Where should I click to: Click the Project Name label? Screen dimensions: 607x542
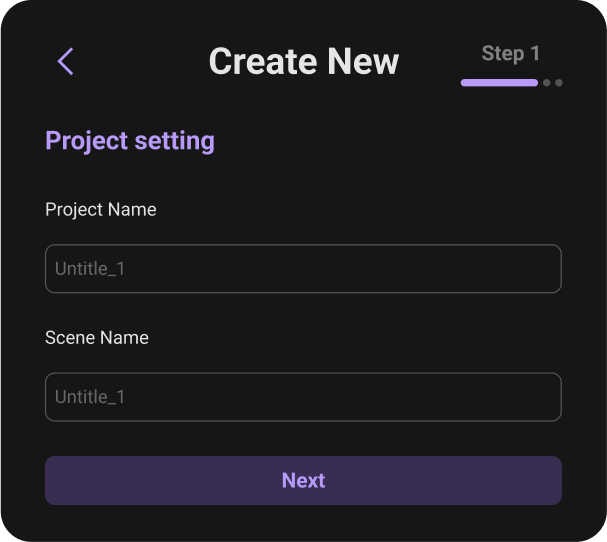pos(100,210)
